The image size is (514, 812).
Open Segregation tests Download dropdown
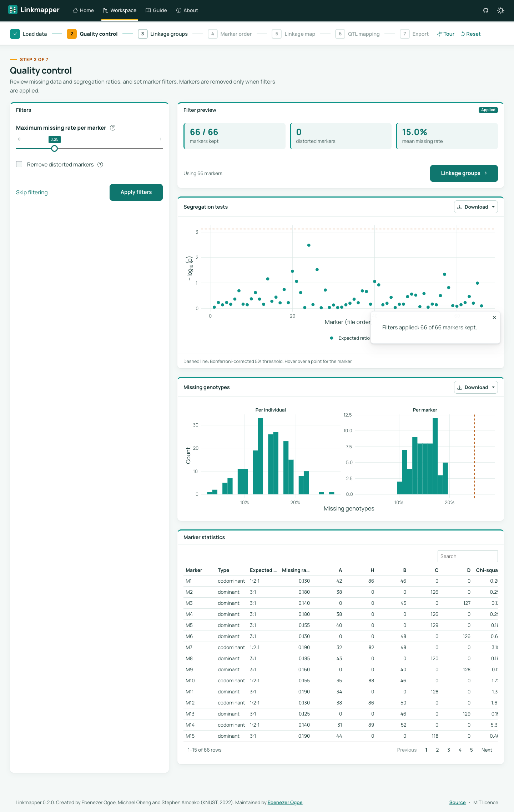point(476,207)
